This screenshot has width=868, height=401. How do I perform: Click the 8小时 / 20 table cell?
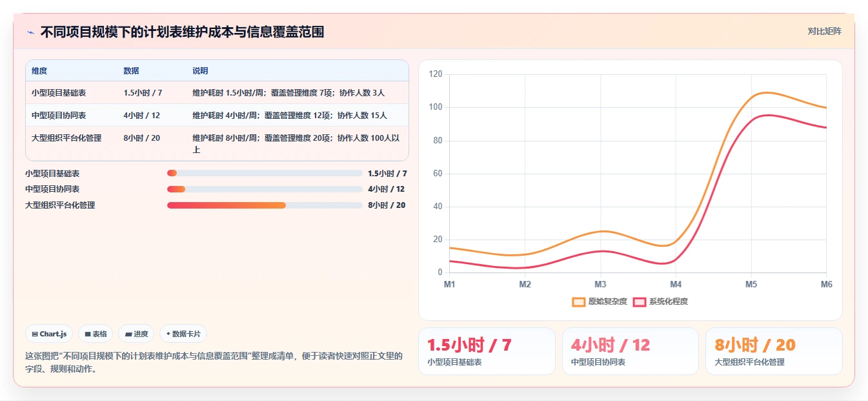(141, 138)
